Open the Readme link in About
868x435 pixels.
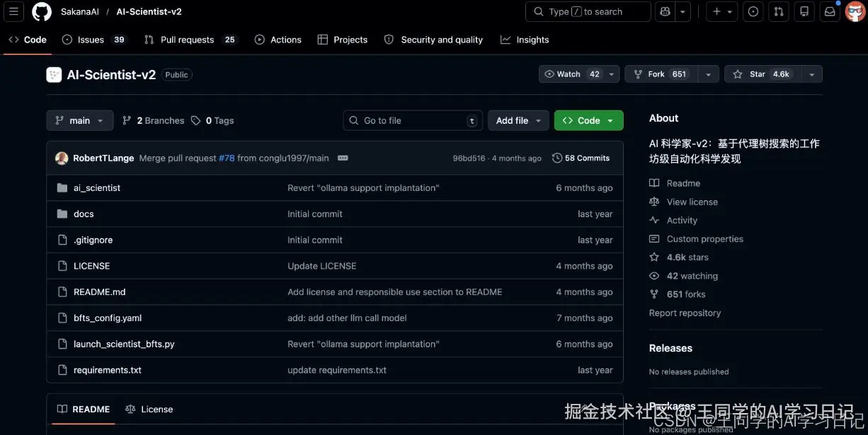pos(675,183)
